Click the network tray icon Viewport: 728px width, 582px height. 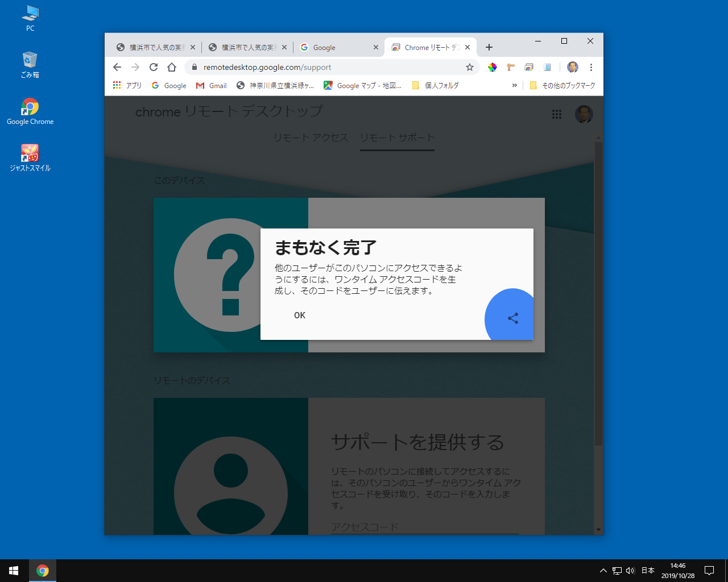[x=617, y=571]
